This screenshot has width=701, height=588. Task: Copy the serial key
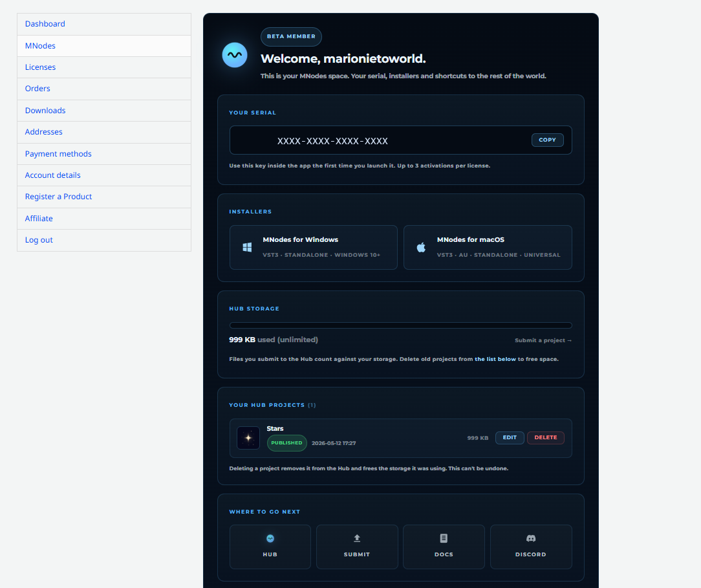pos(547,140)
